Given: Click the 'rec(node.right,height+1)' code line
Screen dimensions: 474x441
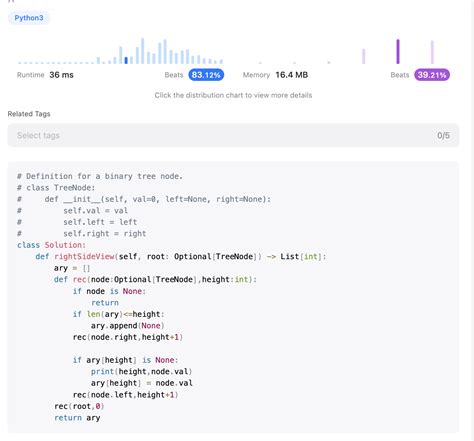Looking at the screenshot, I should tap(128, 337).
